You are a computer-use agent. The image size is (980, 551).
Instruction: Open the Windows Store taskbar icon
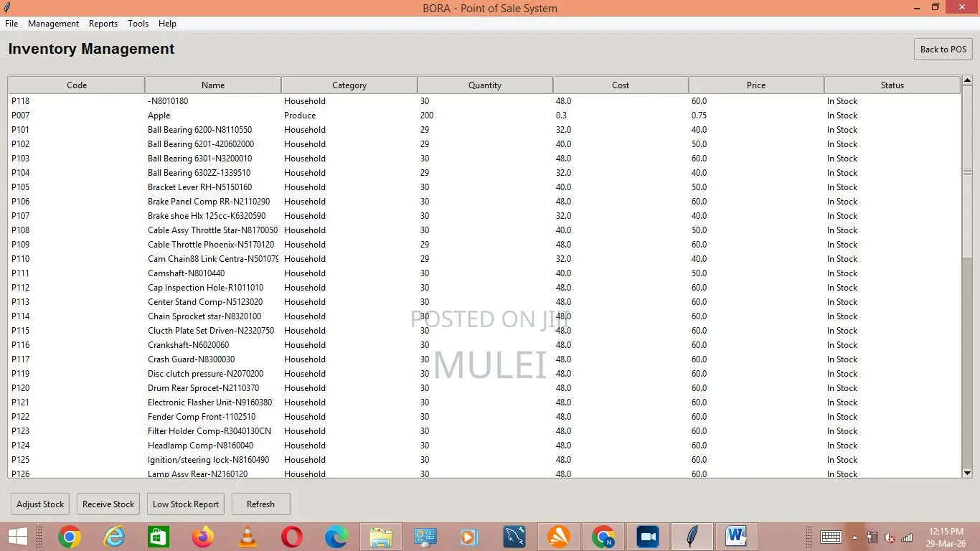coord(158,537)
